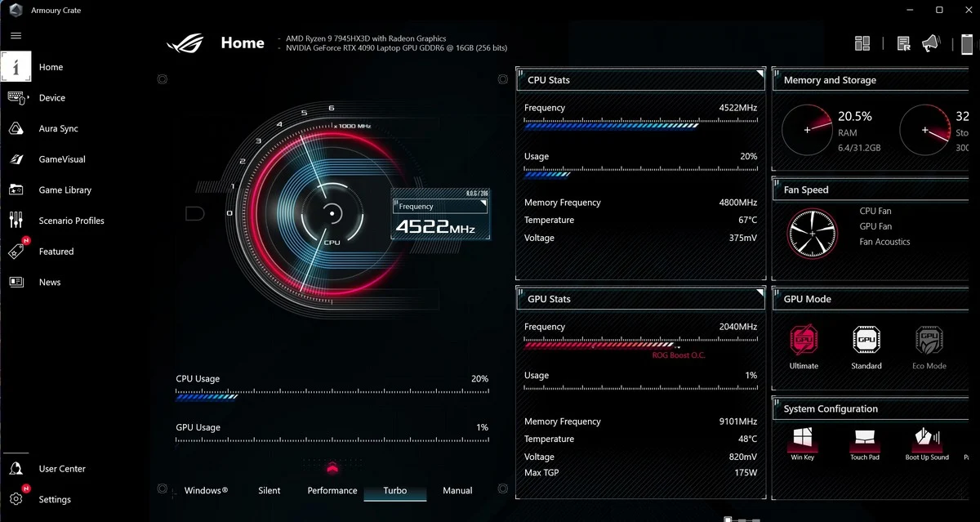
Task: Expand GPU Stats panel corner arrow
Action: pos(760,292)
